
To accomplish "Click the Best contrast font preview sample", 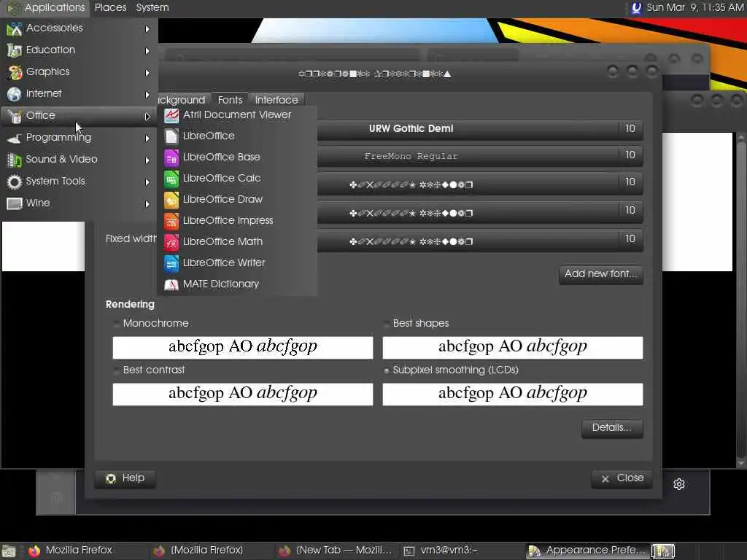I will (243, 394).
